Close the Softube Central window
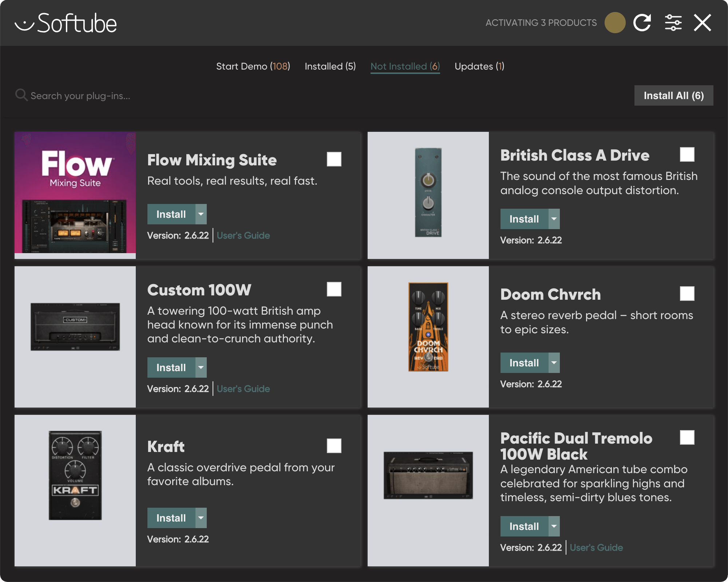Screen dimensions: 728x582 tap(702, 23)
